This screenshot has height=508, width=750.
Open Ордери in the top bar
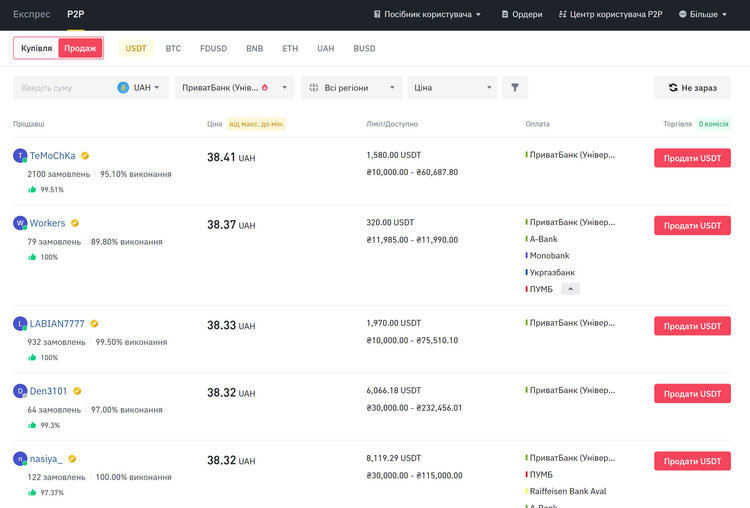(x=522, y=14)
